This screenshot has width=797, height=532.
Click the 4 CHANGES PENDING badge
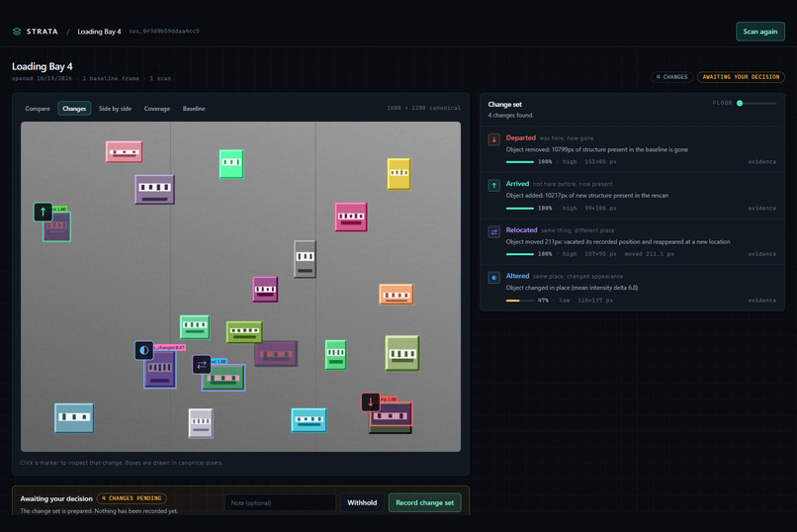click(132, 498)
